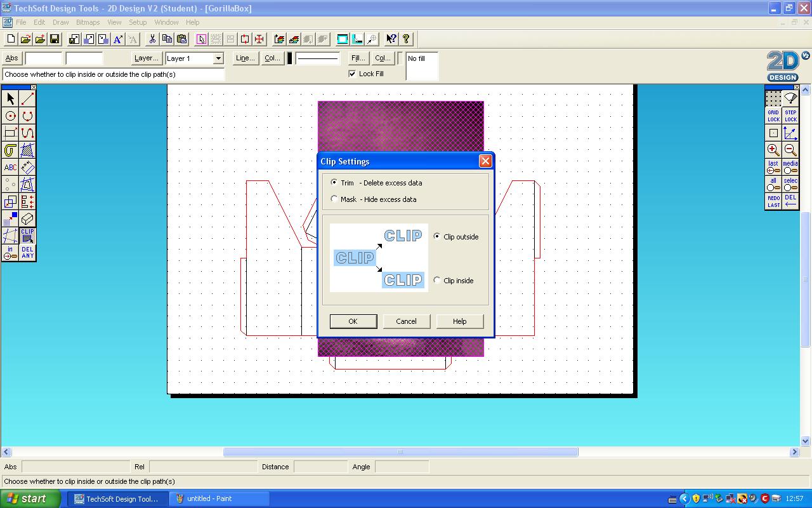Select the Mask hide excess data option

[334, 199]
